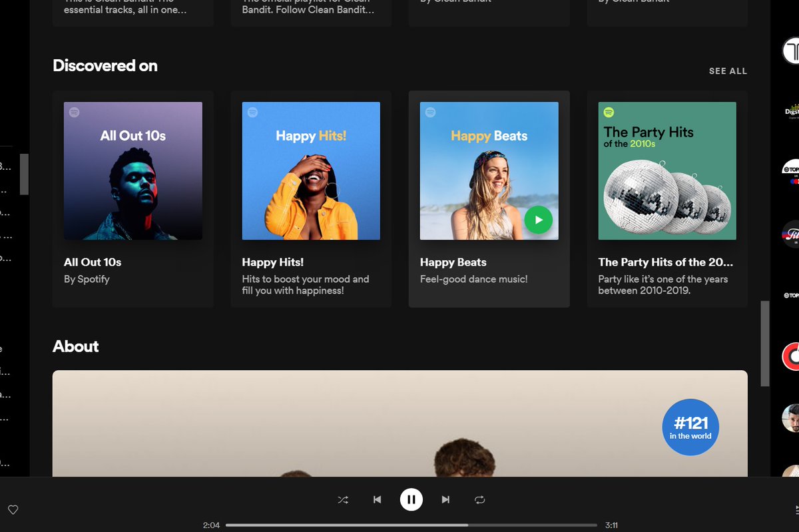This screenshot has height=532, width=799.
Task: Open the red and white circular avatar in right sidebar
Action: 791,356
